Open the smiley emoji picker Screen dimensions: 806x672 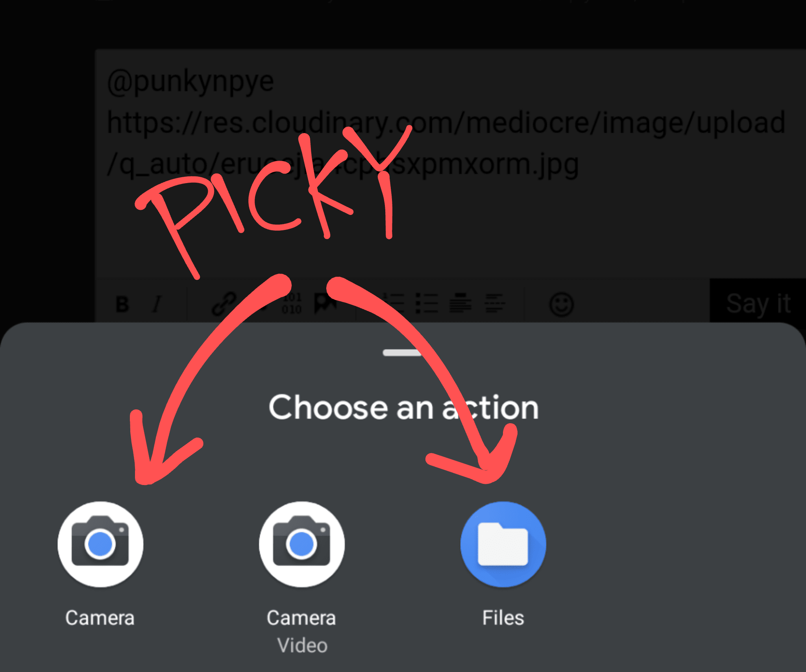[561, 304]
